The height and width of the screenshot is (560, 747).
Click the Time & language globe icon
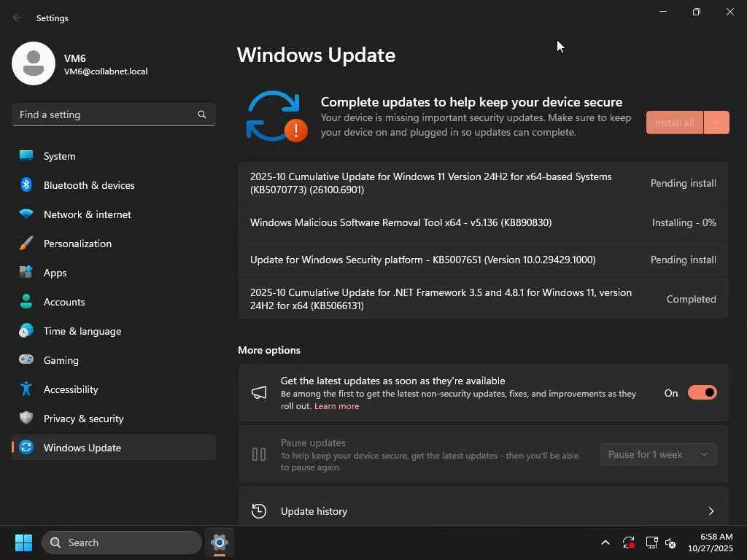pos(26,330)
